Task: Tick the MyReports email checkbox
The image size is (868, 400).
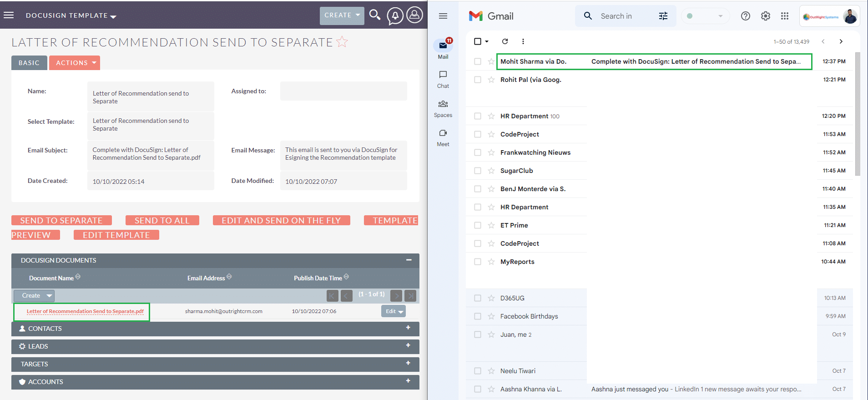Action: tap(478, 262)
